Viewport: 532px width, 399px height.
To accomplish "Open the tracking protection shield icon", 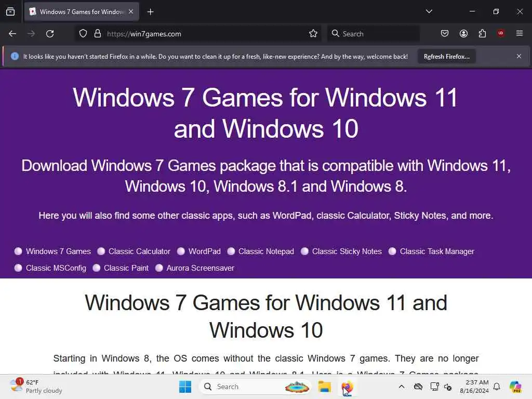I will (83, 34).
